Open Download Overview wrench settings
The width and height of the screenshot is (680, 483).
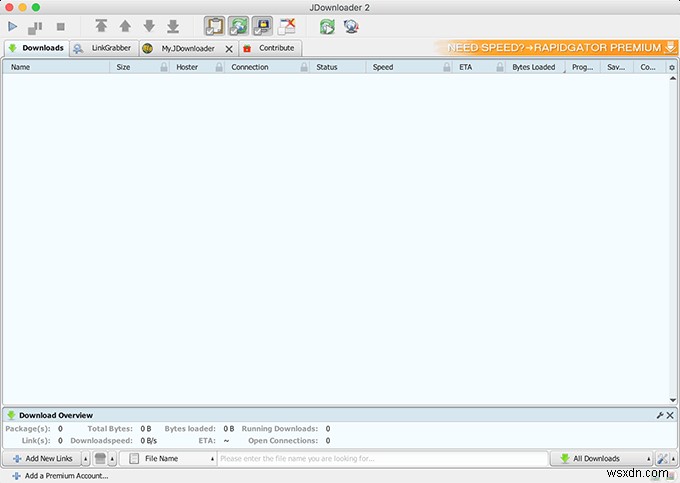click(x=660, y=415)
